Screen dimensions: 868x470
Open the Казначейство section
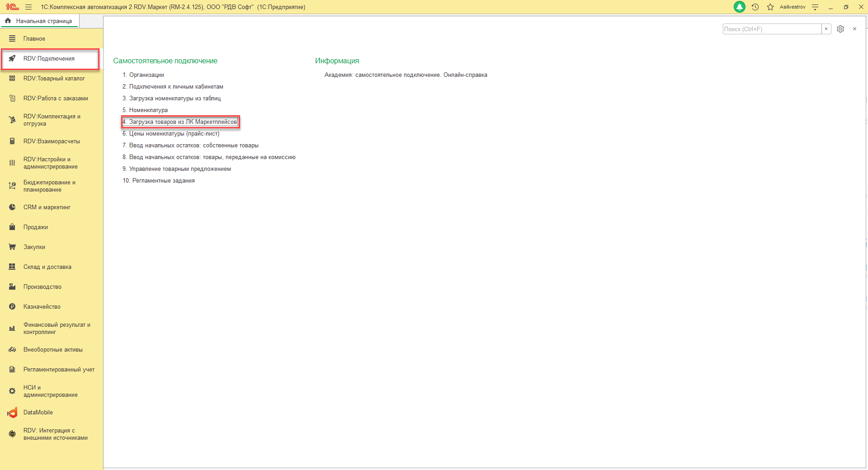click(52, 306)
